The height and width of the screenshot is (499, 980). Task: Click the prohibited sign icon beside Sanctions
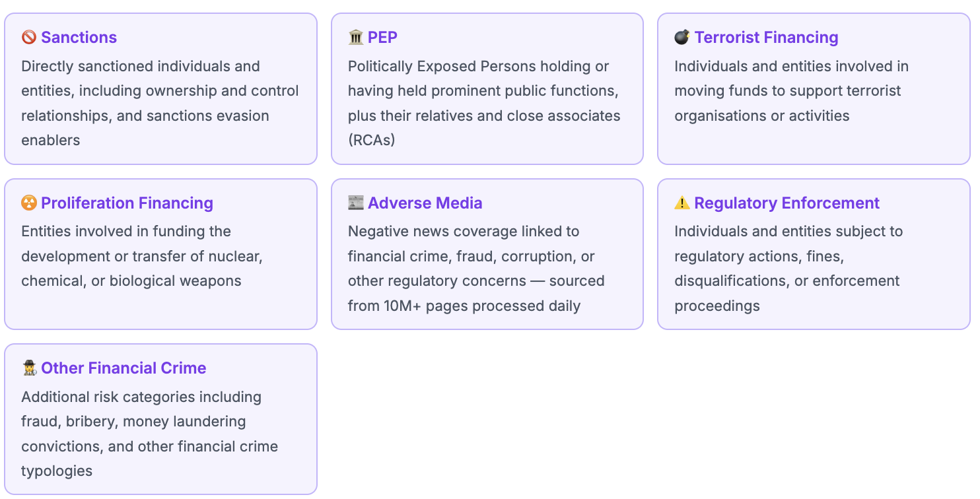(x=29, y=38)
